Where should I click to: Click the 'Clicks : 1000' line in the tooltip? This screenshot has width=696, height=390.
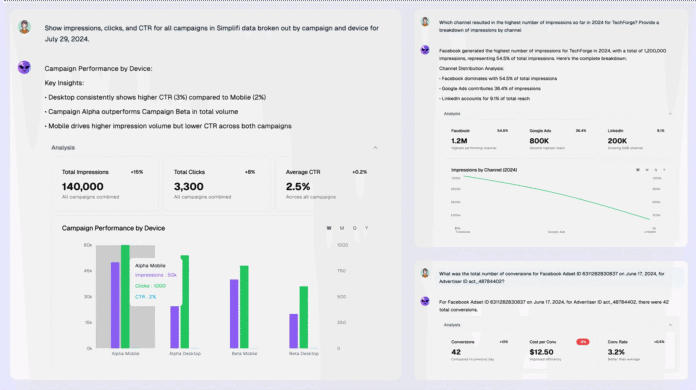click(150, 286)
